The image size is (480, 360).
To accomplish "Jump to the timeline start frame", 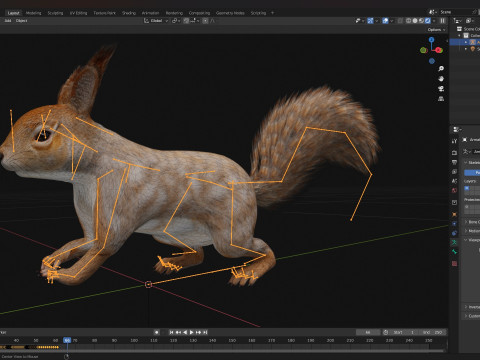I will (x=171, y=332).
